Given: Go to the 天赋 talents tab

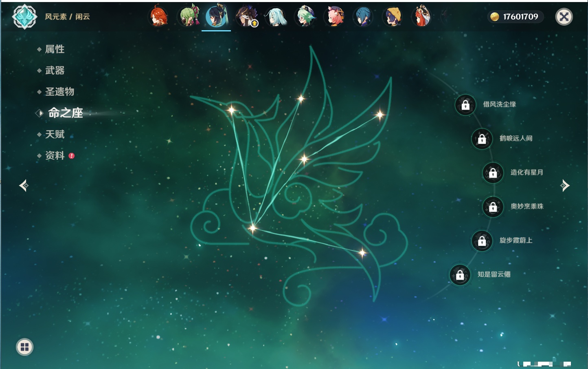Looking at the screenshot, I should pyautogui.click(x=55, y=134).
